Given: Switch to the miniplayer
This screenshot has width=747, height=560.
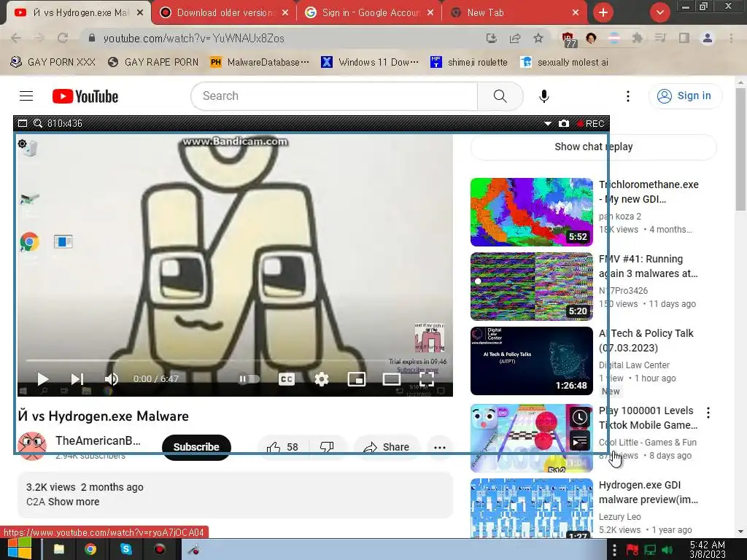Looking at the screenshot, I should coord(356,379).
